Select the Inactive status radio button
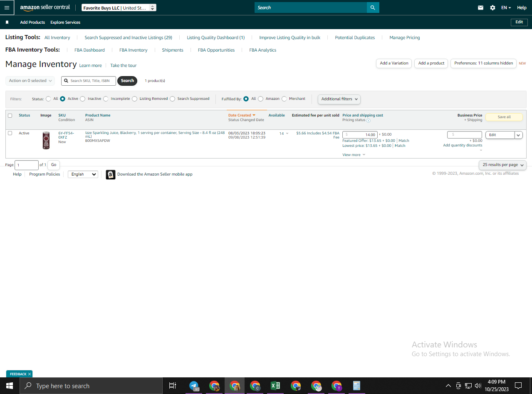 tap(83, 99)
